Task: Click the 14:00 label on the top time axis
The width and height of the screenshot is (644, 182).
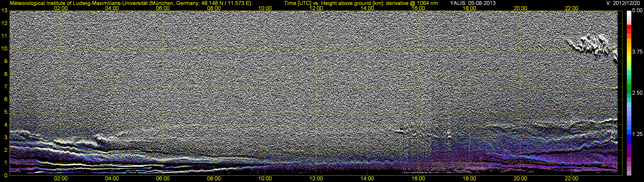Action: click(x=367, y=8)
